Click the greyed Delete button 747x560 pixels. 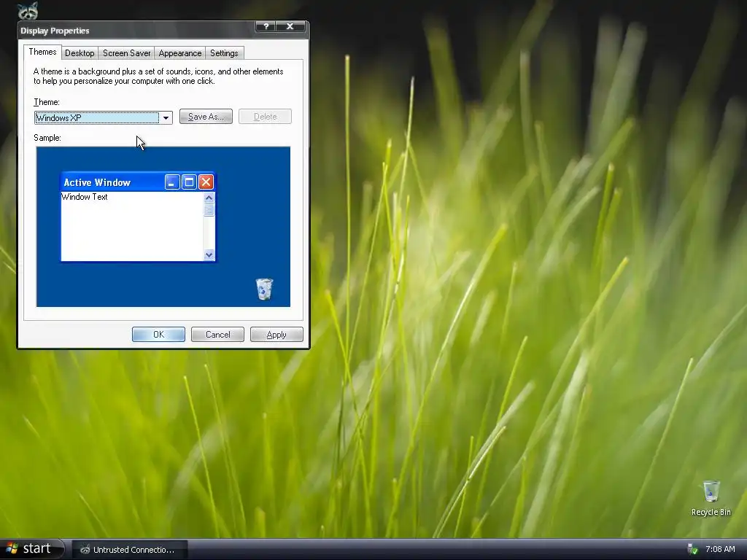tap(265, 117)
